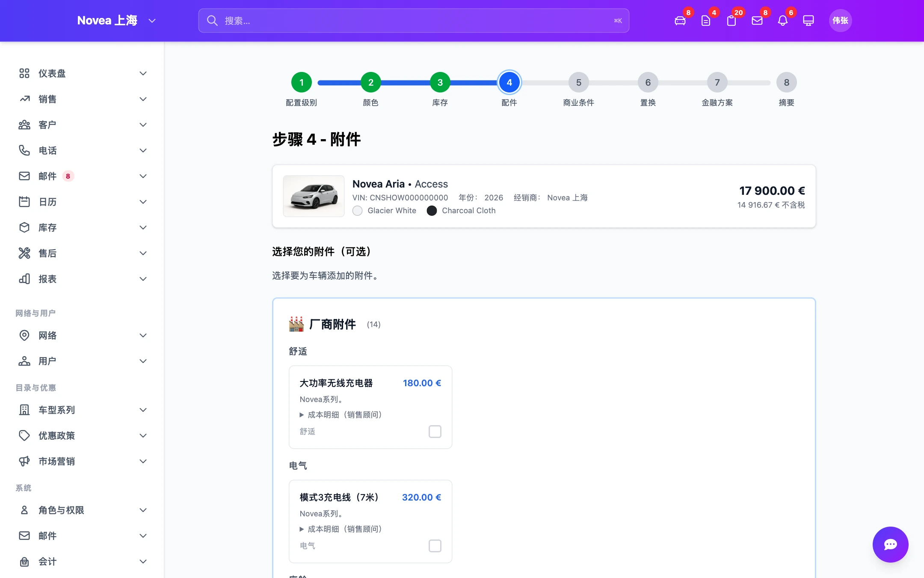Open the 伟张 user avatar
Viewport: 924px width, 578px height.
point(841,21)
